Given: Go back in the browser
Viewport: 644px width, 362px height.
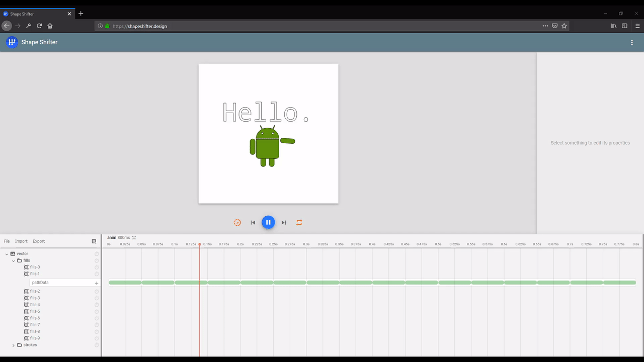Looking at the screenshot, I should (x=7, y=26).
